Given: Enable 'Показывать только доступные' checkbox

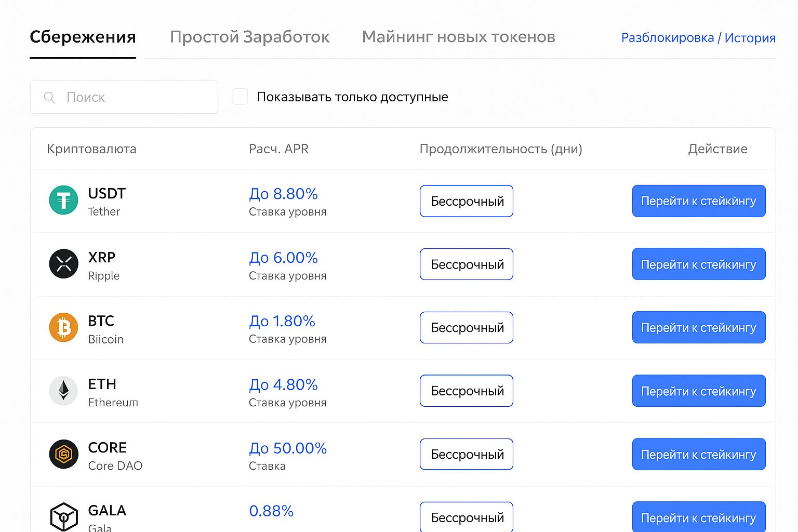Looking at the screenshot, I should point(240,96).
